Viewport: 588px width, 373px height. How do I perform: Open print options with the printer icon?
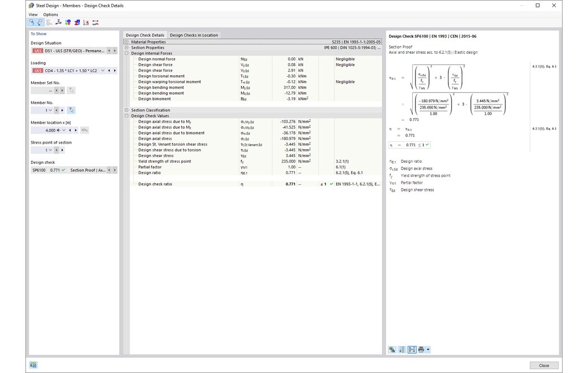tap(422, 349)
